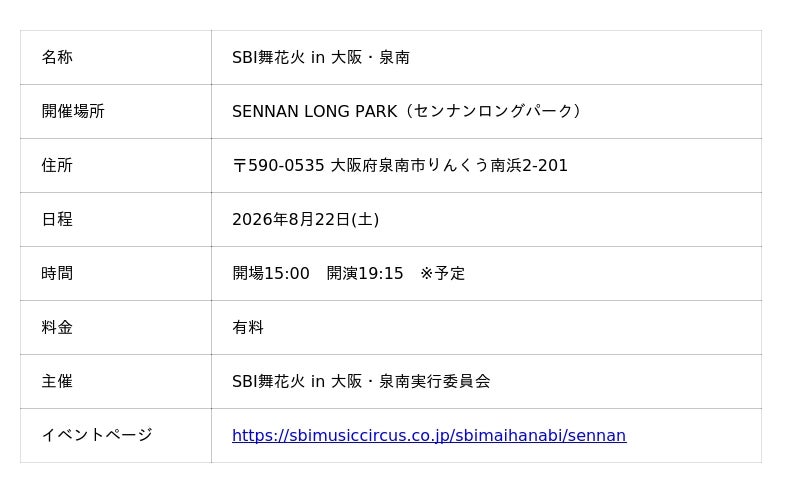The width and height of the screenshot is (800, 493).
Task: Click the start time 開演19:15
Action: 365,274
